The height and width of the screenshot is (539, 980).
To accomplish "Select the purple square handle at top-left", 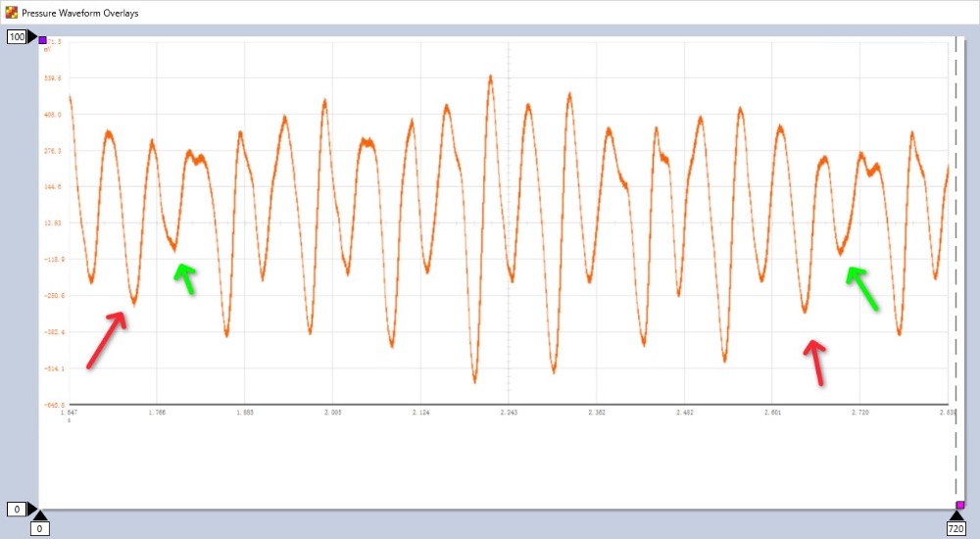I will click(42, 40).
